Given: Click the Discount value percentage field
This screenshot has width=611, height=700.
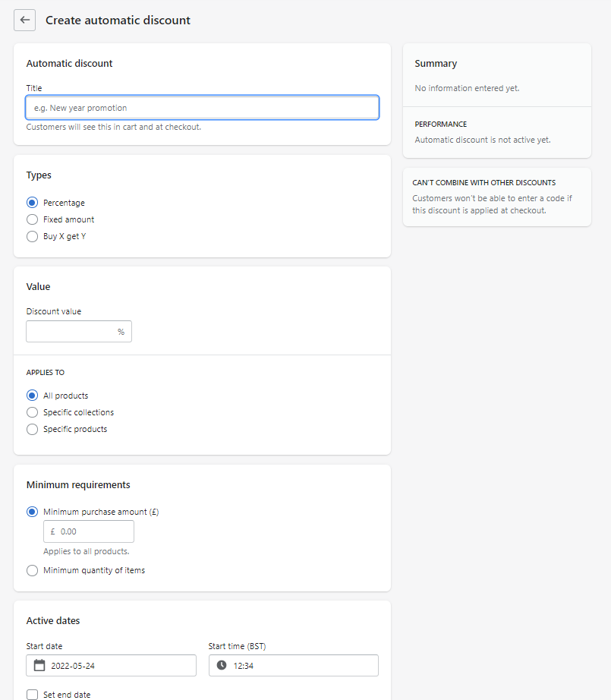Looking at the screenshot, I should tap(71, 332).
